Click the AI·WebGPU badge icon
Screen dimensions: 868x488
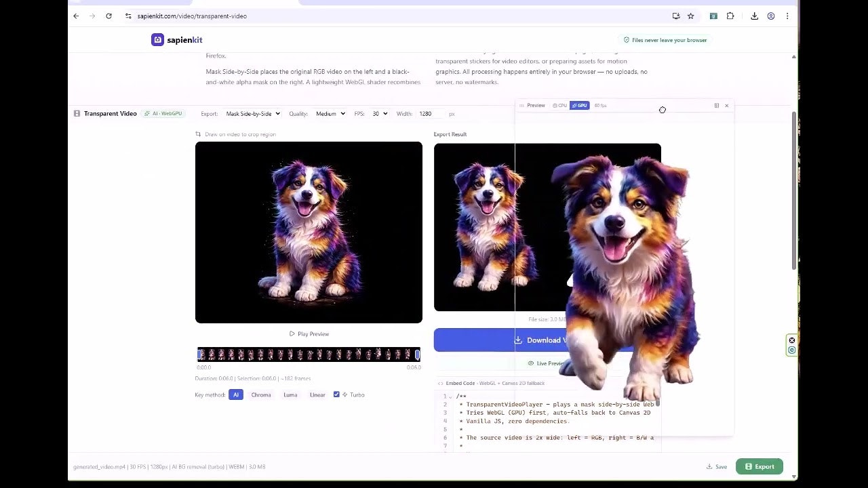[147, 113]
